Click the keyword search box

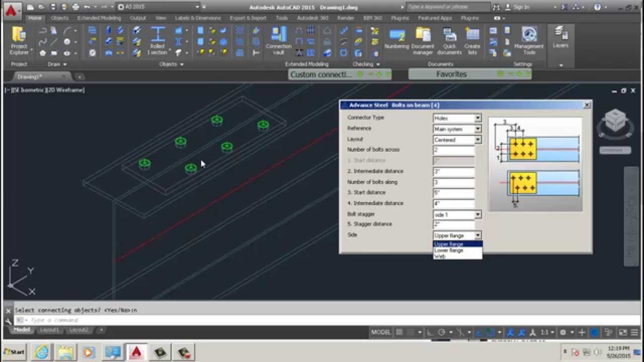448,7
